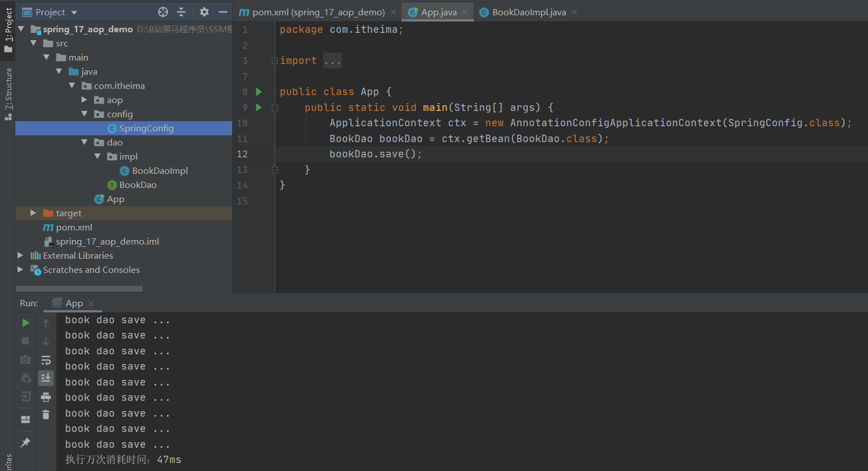Collapse the spring_17_aop_demo project root
868x471 pixels.
click(21, 29)
